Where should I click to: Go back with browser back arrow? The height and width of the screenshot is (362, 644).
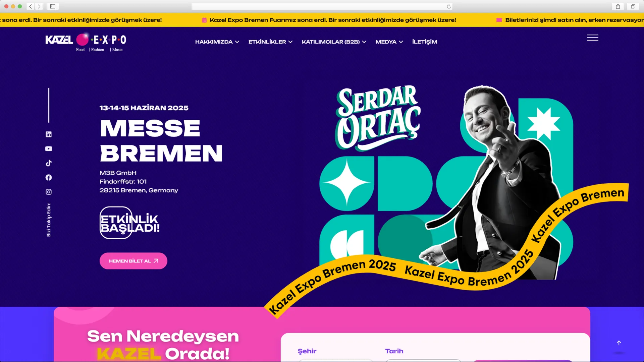[31, 6]
